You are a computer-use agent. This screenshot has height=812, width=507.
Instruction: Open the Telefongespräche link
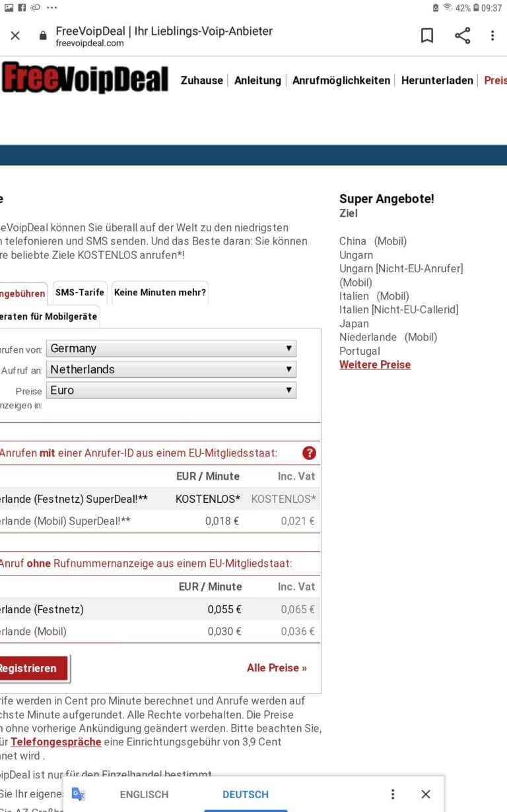[56, 742]
